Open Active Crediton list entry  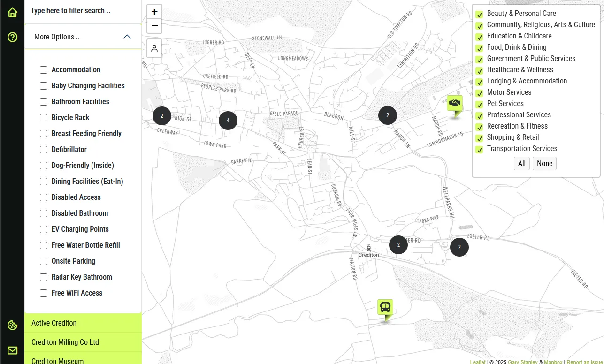[x=83, y=323]
